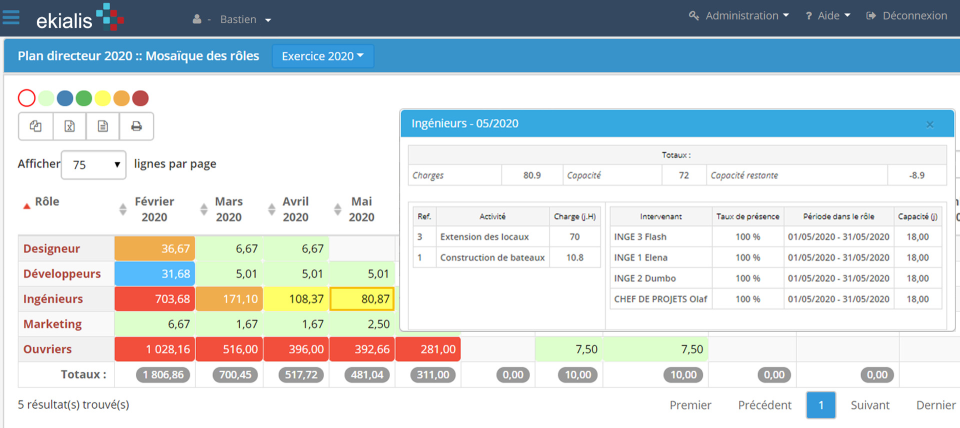This screenshot has height=428, width=960.
Task: Click the blue 31,68 Développeurs cell
Action: coord(155,274)
